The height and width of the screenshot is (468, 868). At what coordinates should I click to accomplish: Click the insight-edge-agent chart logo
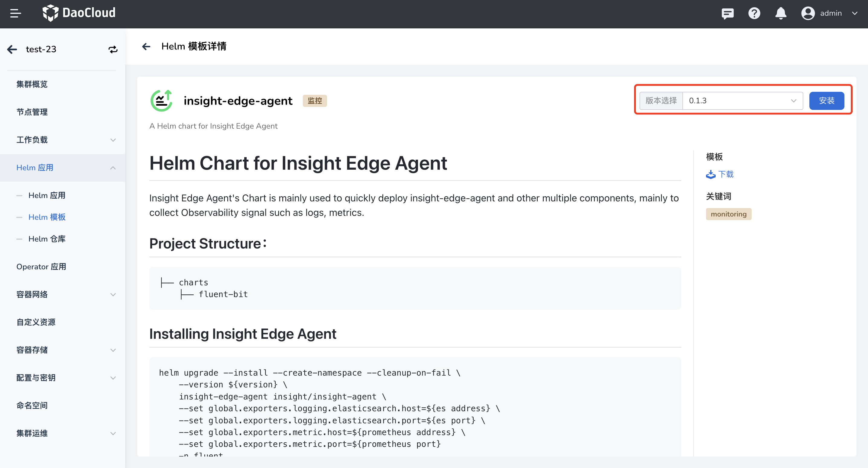point(161,101)
